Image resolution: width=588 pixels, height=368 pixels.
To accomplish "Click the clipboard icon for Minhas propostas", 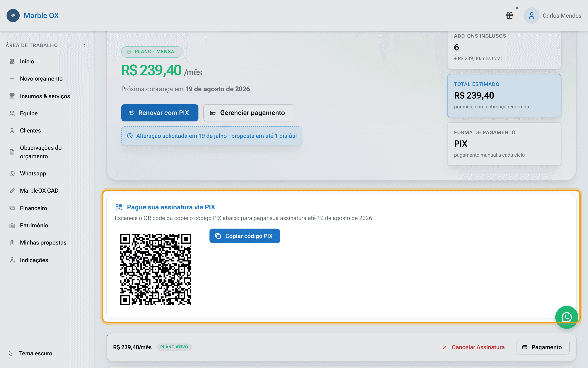I will (12, 243).
